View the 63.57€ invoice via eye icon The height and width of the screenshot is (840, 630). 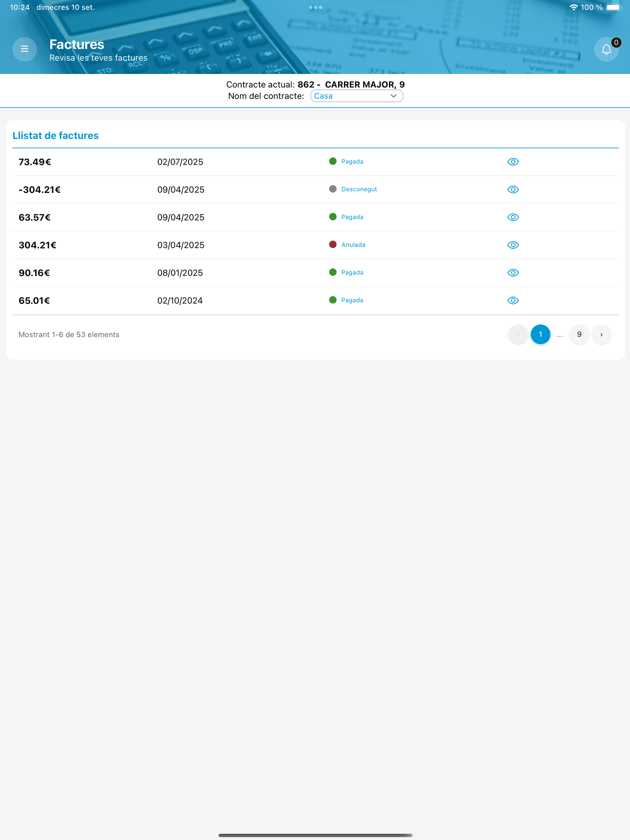pos(513,217)
